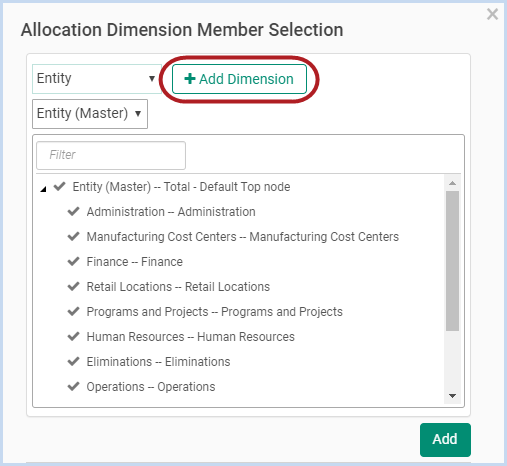This screenshot has width=507, height=466.
Task: Toggle checkmark for Entity (Master) Total node
Action: [59, 186]
